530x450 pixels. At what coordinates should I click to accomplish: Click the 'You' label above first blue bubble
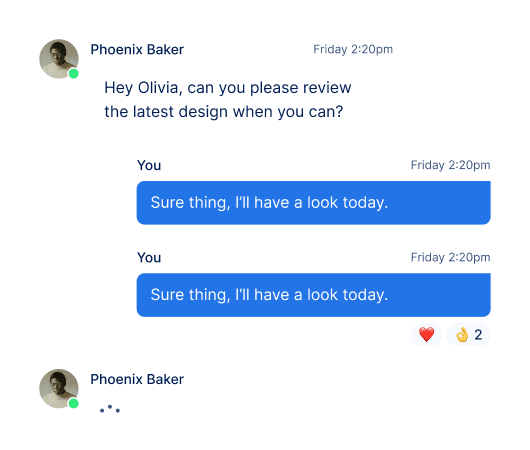(149, 166)
